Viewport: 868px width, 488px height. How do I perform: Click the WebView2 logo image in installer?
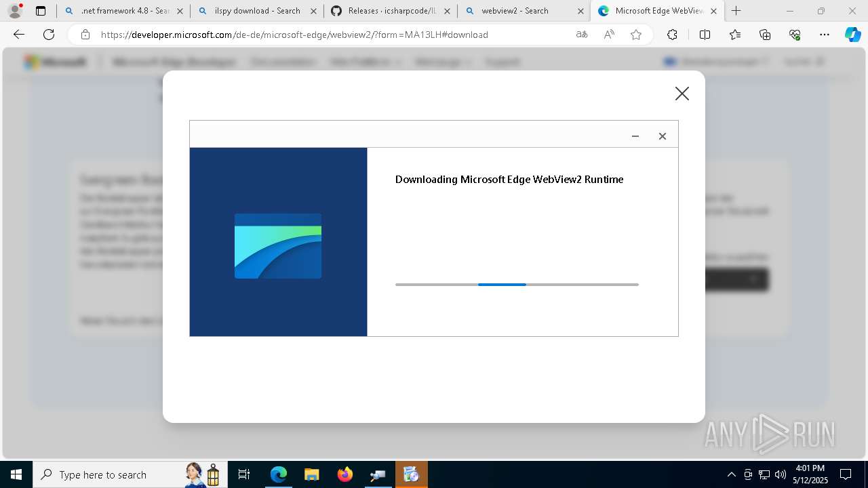(278, 246)
